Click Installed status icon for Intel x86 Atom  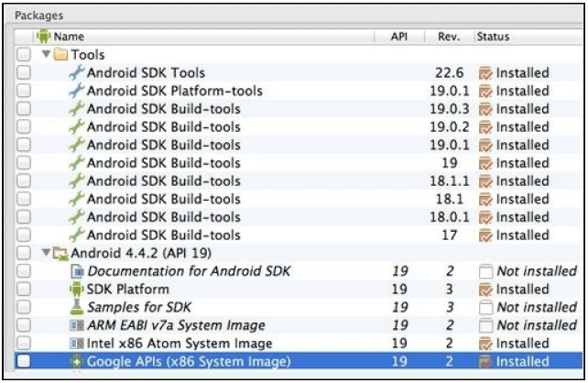coord(485,344)
